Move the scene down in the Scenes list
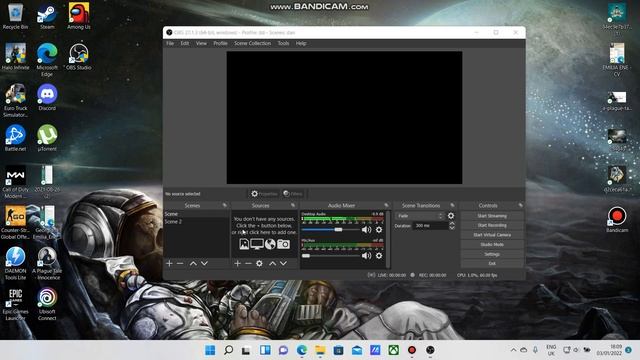 pyautogui.click(x=204, y=264)
